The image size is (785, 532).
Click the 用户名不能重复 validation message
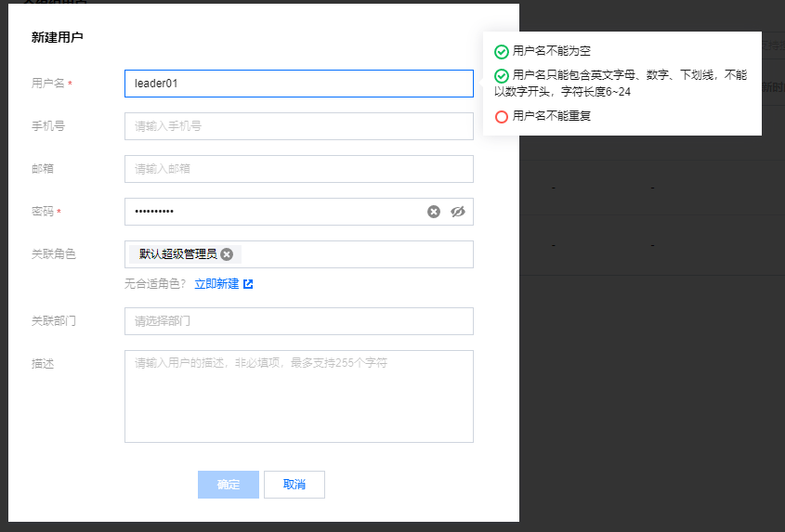click(x=552, y=116)
